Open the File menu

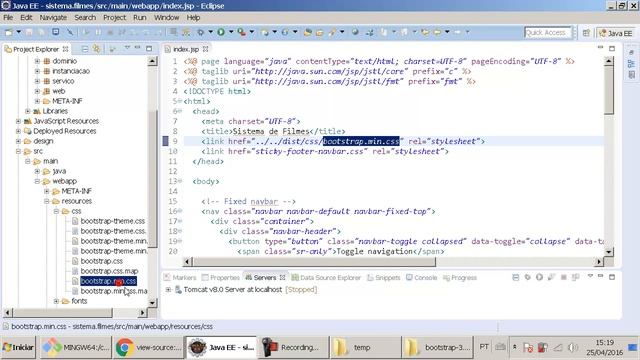coord(8,18)
